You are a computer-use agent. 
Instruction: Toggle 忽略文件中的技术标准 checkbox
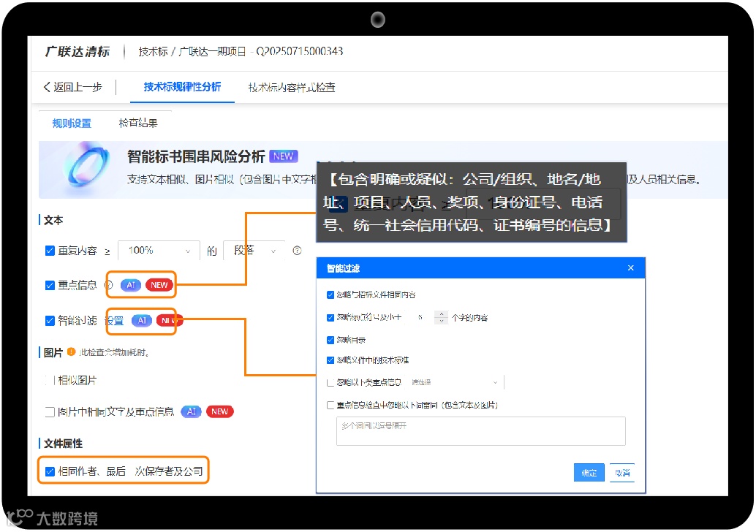pos(330,360)
